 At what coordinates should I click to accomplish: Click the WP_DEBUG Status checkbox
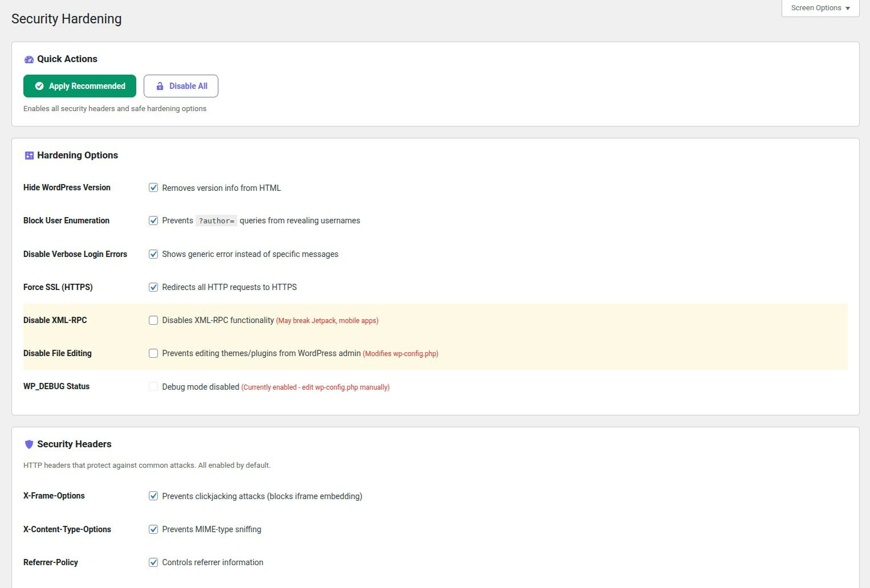(x=153, y=386)
